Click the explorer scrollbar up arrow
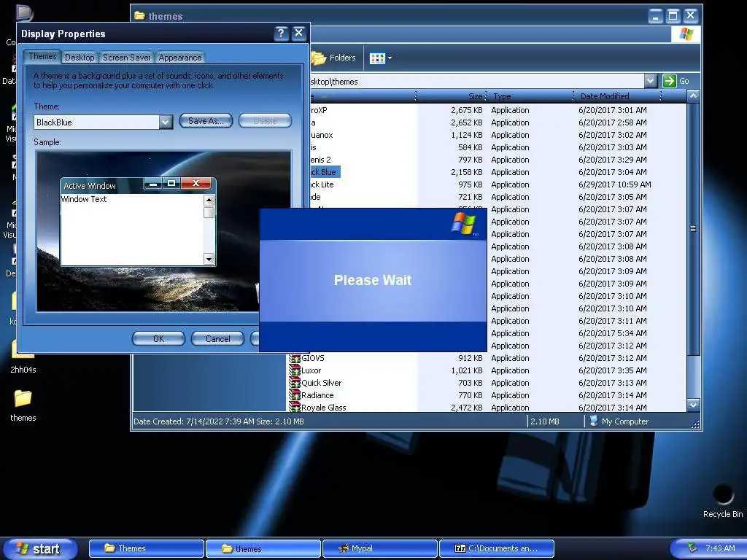747x560 pixels. 693,96
